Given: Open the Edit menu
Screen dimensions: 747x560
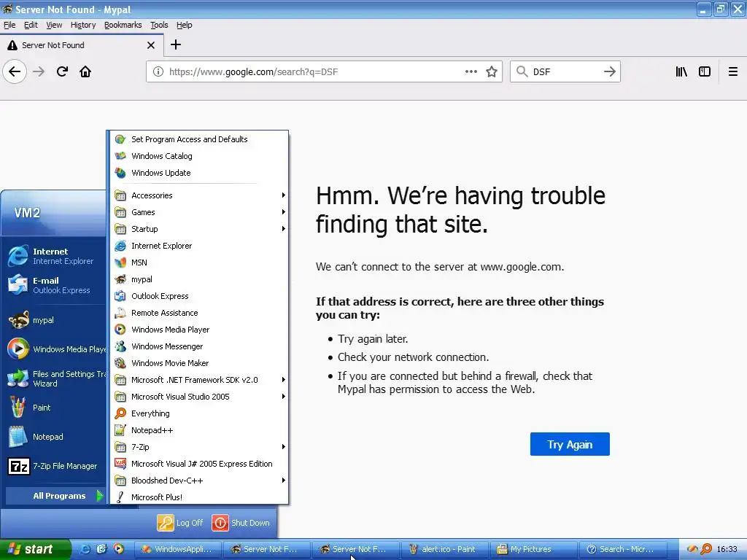Looking at the screenshot, I should (31, 26).
